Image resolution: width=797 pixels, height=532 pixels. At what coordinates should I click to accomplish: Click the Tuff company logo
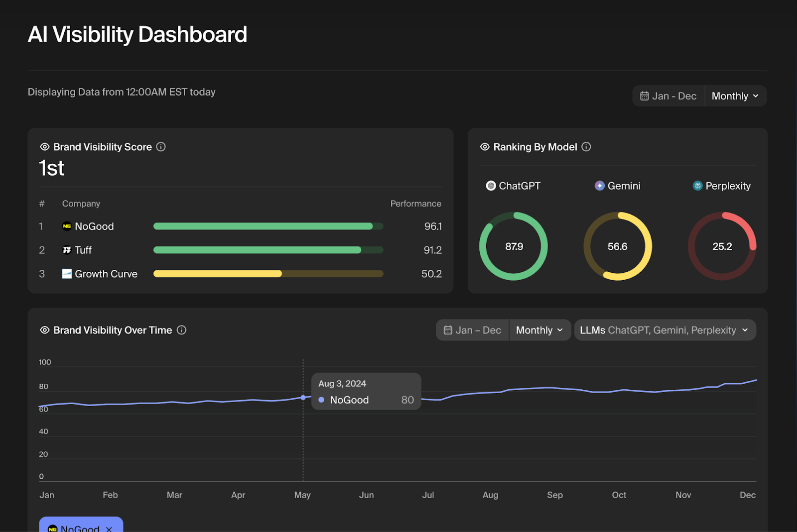(67, 250)
